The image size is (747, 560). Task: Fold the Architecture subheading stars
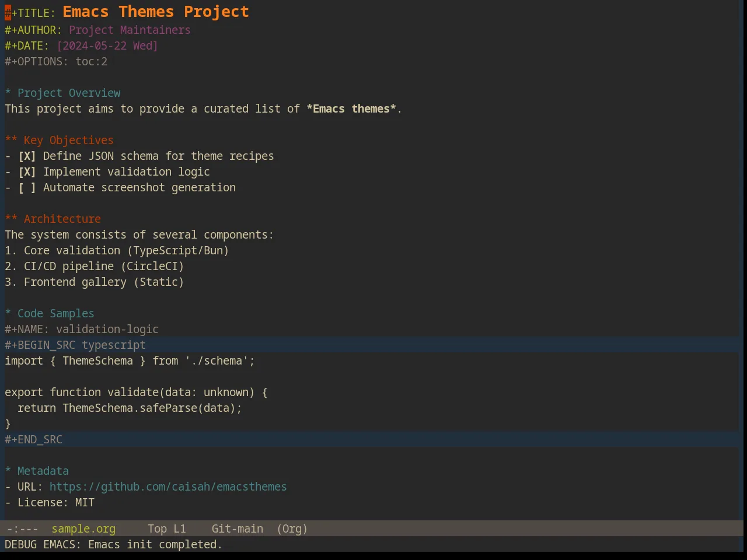[x=11, y=219]
